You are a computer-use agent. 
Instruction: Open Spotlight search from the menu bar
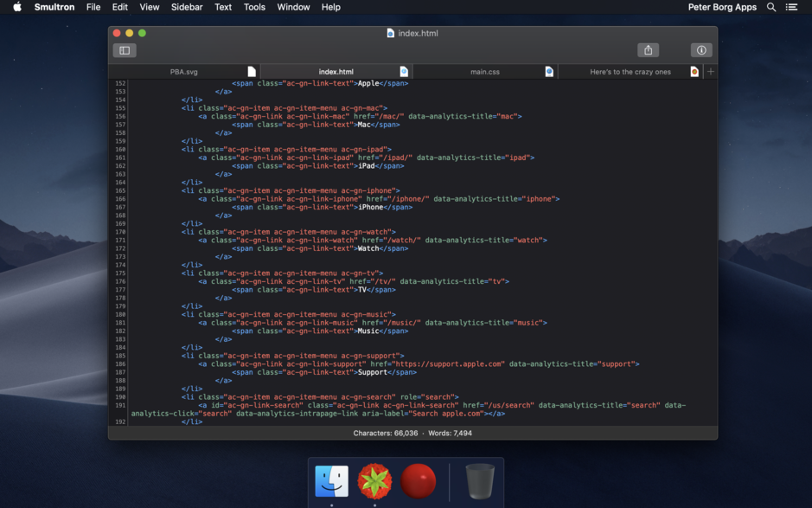point(770,7)
